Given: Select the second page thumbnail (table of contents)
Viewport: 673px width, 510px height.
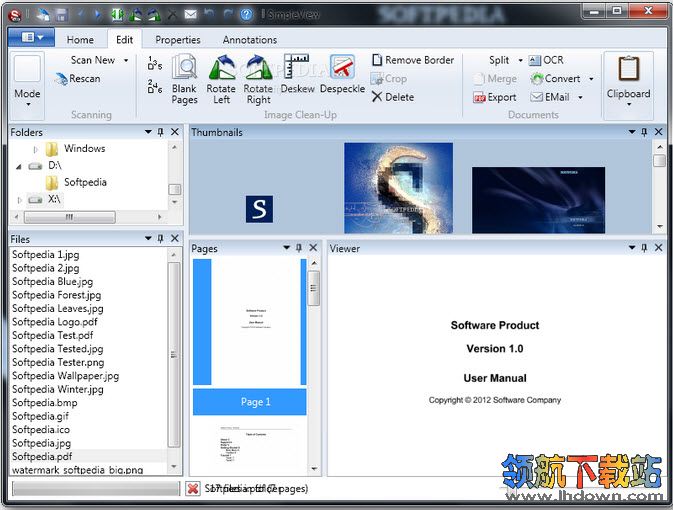Looking at the screenshot, I should [256, 444].
